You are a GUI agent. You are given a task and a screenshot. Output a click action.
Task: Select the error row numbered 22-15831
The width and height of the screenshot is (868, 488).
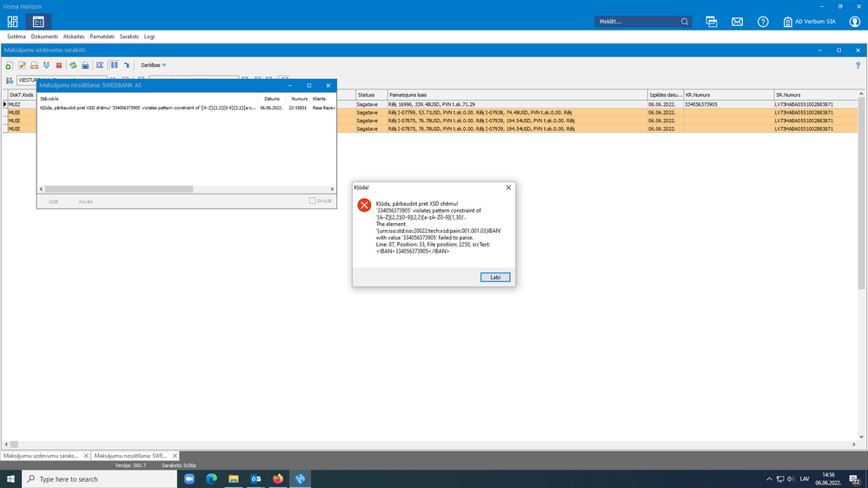tap(187, 108)
